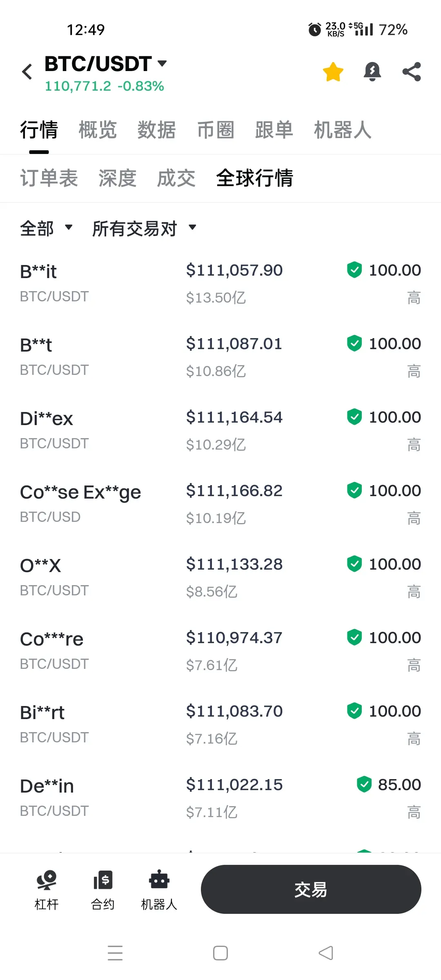Expand the 所有交易对 dropdown
This screenshot has height=980, width=441.
click(x=145, y=228)
